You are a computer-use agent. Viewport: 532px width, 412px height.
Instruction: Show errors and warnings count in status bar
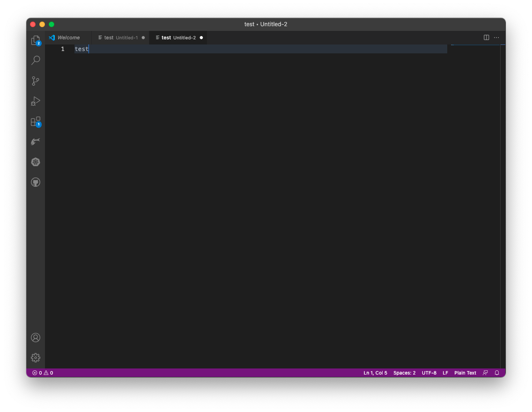pos(43,373)
